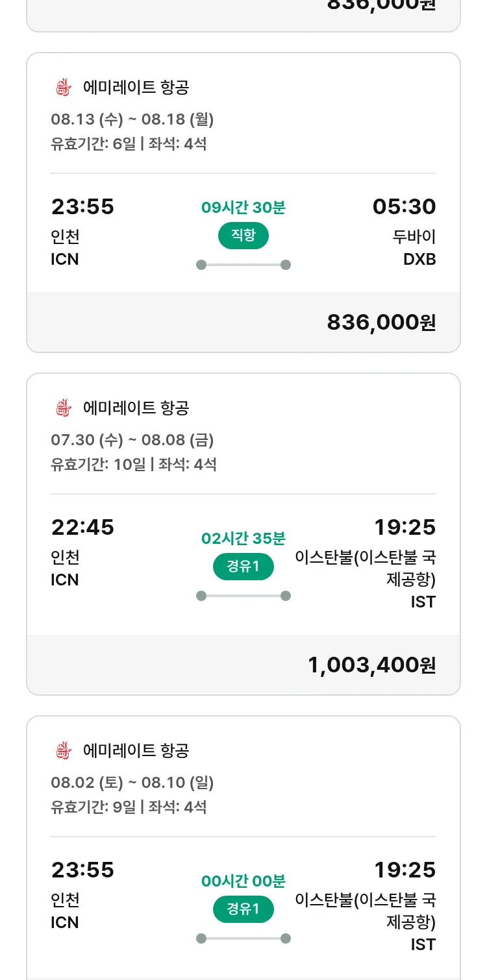The width and height of the screenshot is (487, 980).
Task: Click Emirates logo on the 08.02 flight card
Action: [62, 751]
